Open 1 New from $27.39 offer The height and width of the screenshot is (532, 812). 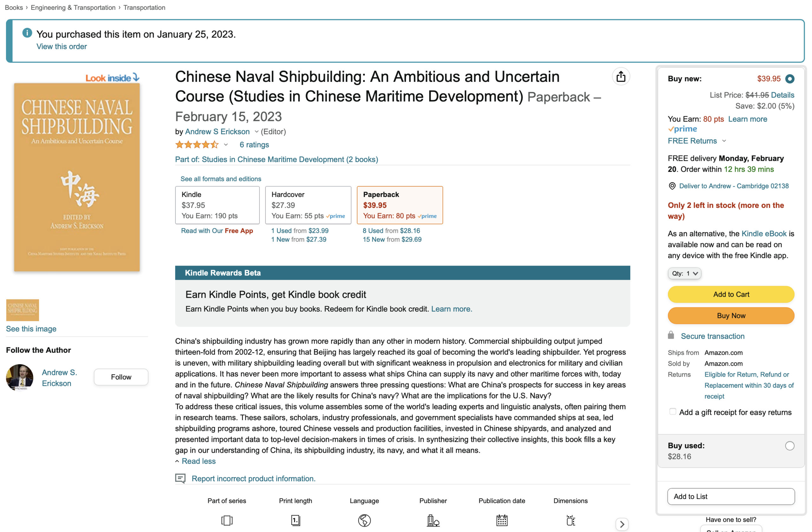[299, 240]
